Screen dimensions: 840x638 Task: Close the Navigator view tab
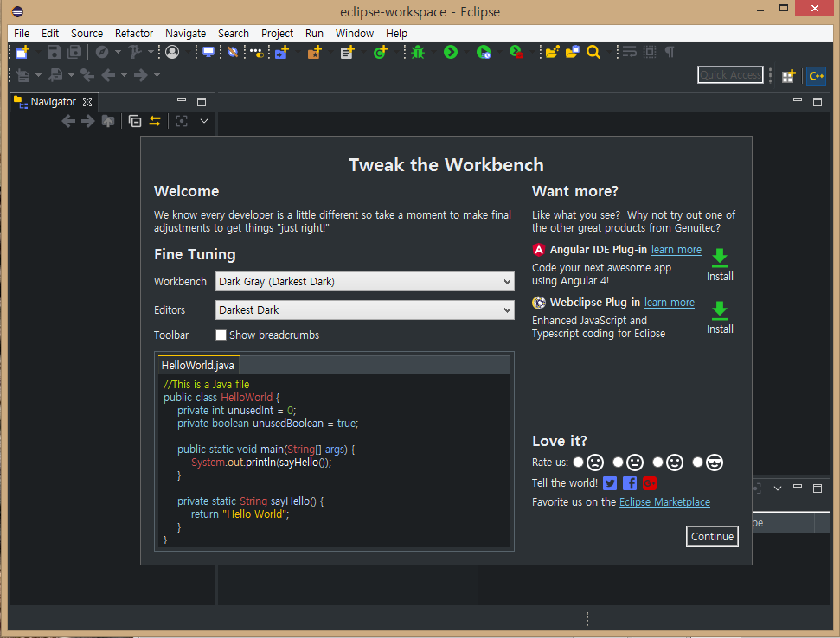click(x=87, y=102)
